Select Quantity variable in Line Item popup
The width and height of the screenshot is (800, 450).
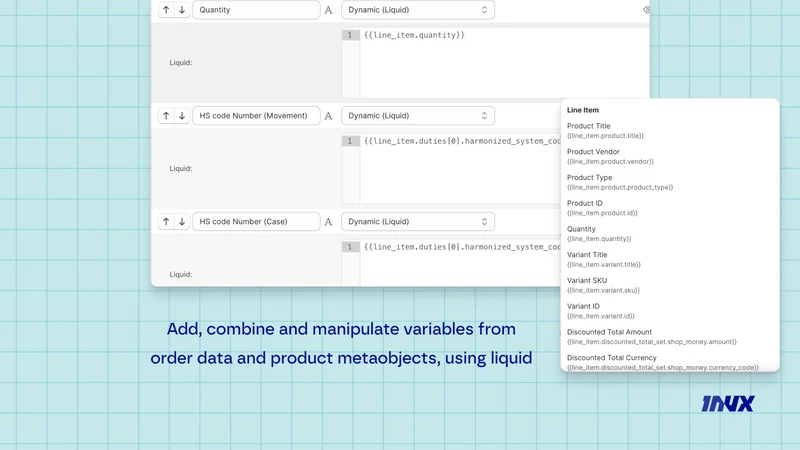pos(599,234)
